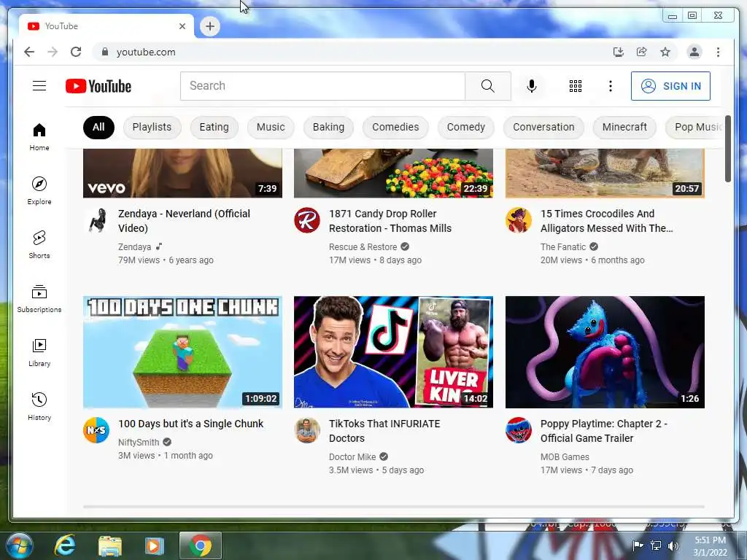This screenshot has height=560, width=747.
Task: Reload the page in Chrome
Action: point(76,52)
